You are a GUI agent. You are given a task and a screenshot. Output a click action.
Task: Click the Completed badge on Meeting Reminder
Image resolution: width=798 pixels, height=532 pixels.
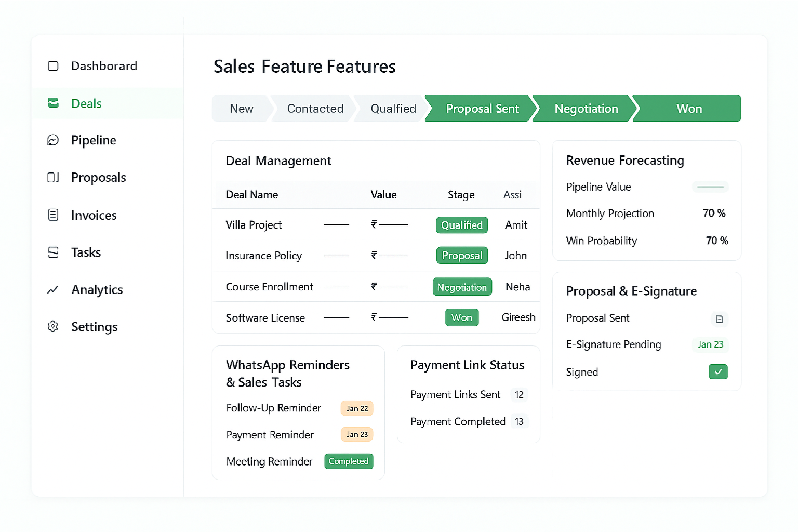point(349,461)
